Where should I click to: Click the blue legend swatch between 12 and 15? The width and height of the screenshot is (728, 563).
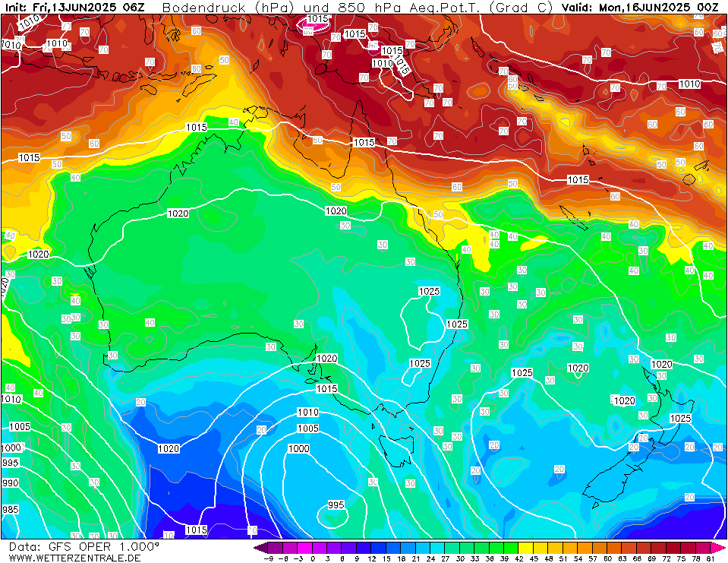point(380,548)
